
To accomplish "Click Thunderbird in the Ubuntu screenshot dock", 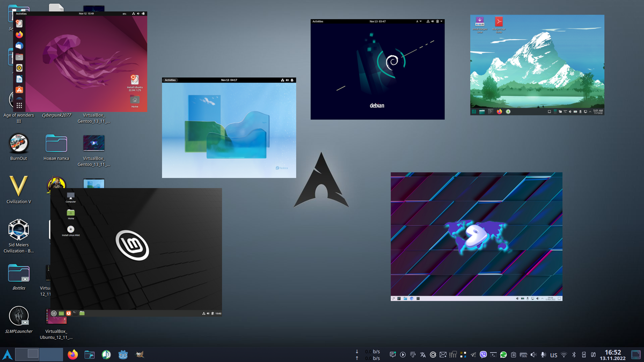I will tap(19, 46).
